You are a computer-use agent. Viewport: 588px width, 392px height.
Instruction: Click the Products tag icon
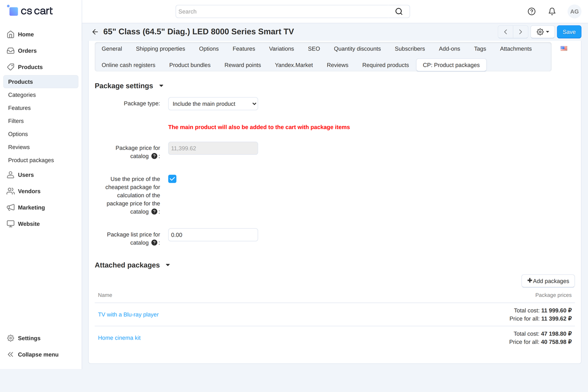(10, 67)
